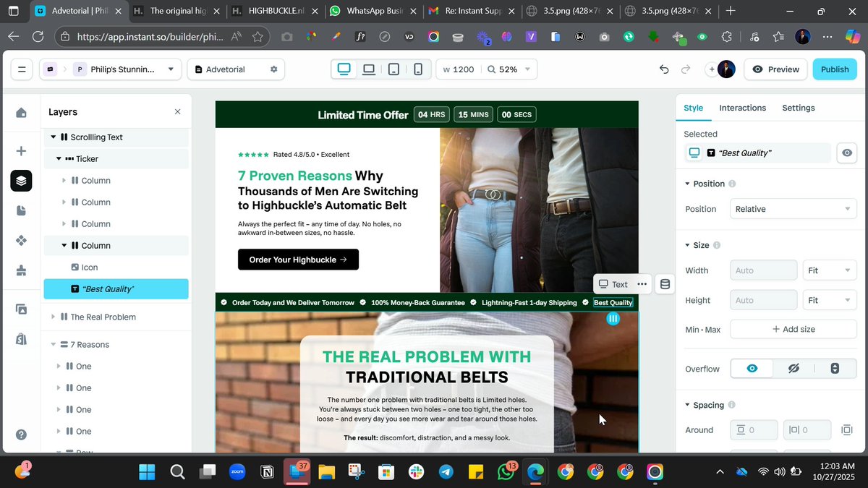Click the database icon beside Text toolbar
The height and width of the screenshot is (488, 868).
pyautogui.click(x=665, y=284)
